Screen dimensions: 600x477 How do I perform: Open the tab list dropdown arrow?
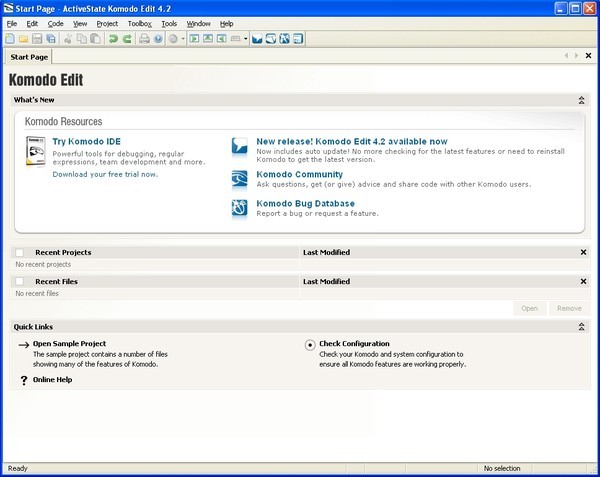(576, 56)
